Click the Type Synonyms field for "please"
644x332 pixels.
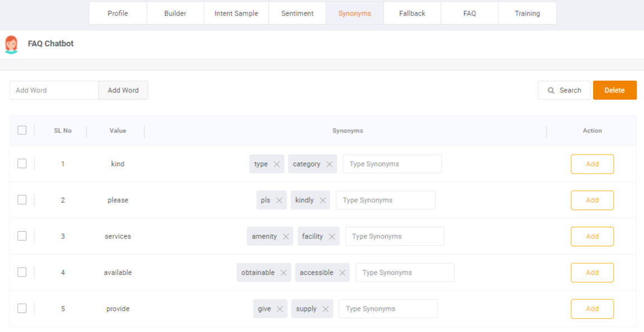[385, 200]
